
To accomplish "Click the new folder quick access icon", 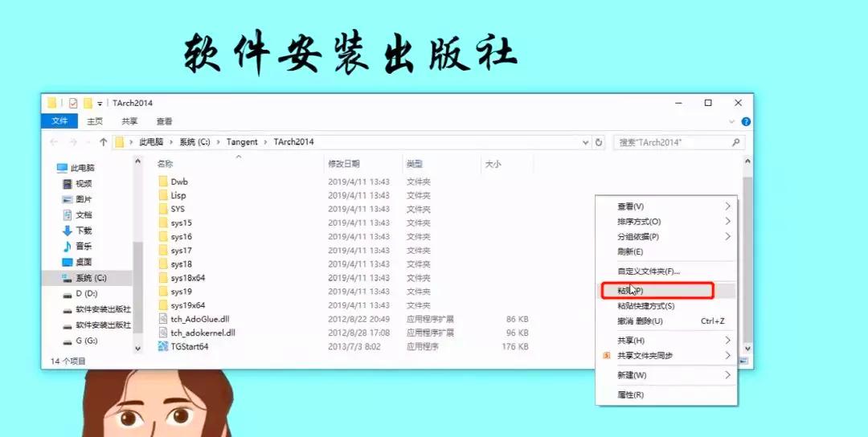I will [x=88, y=103].
